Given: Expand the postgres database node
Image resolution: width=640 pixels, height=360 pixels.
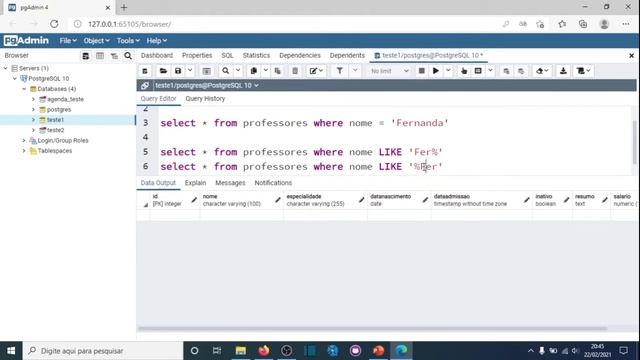Looking at the screenshot, I should tap(33, 109).
